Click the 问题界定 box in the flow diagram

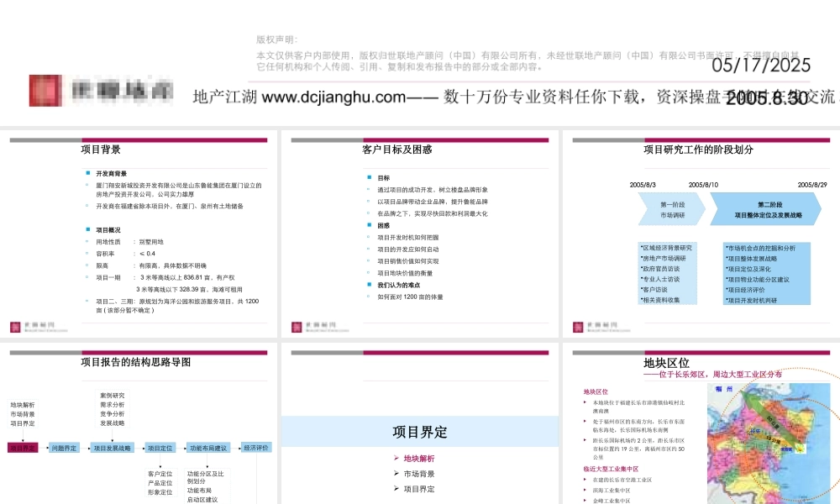(64, 448)
